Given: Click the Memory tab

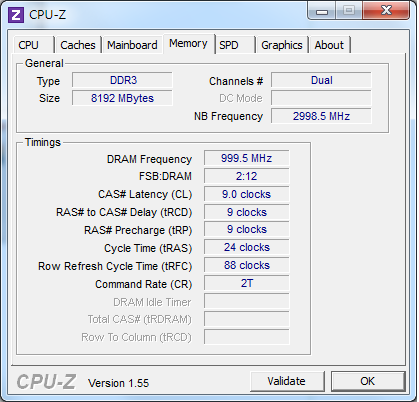Looking at the screenshot, I should click(x=188, y=44).
